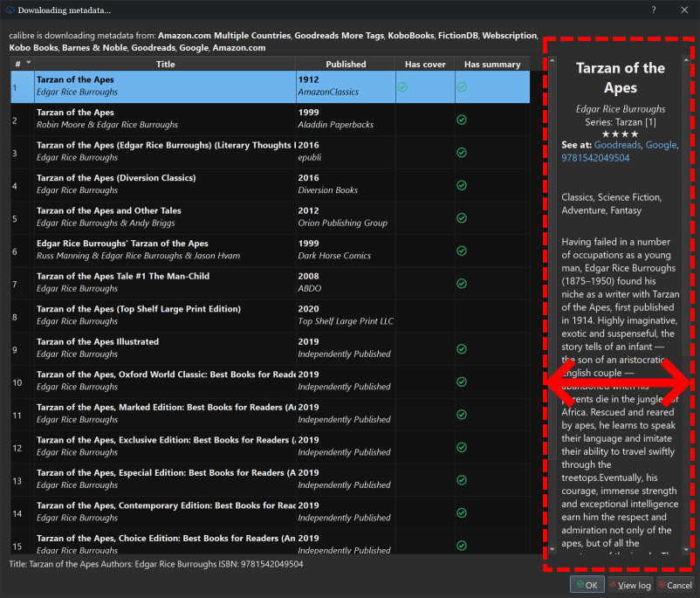Select the Diversion Classics edition result
The height and width of the screenshot is (598, 700).
coord(270,184)
